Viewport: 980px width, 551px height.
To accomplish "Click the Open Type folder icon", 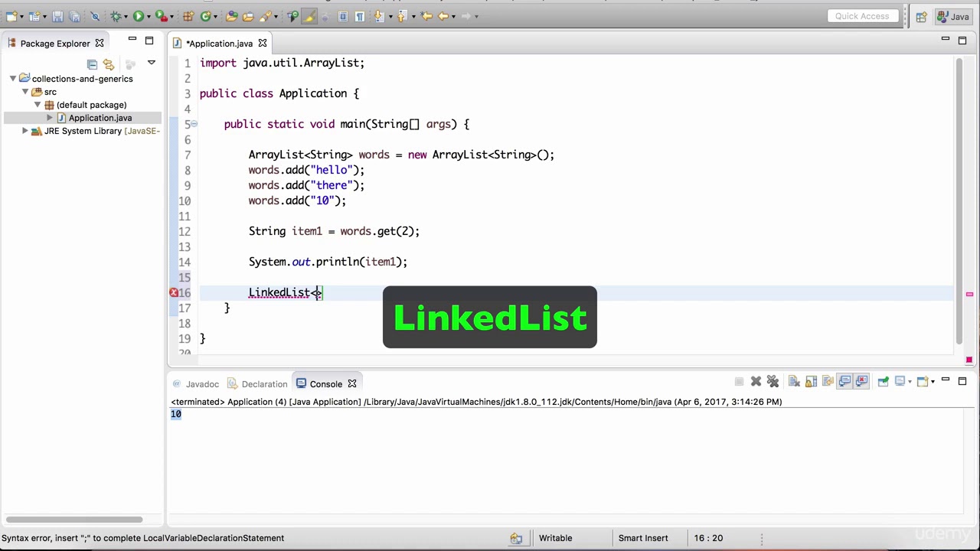I will pos(231,16).
